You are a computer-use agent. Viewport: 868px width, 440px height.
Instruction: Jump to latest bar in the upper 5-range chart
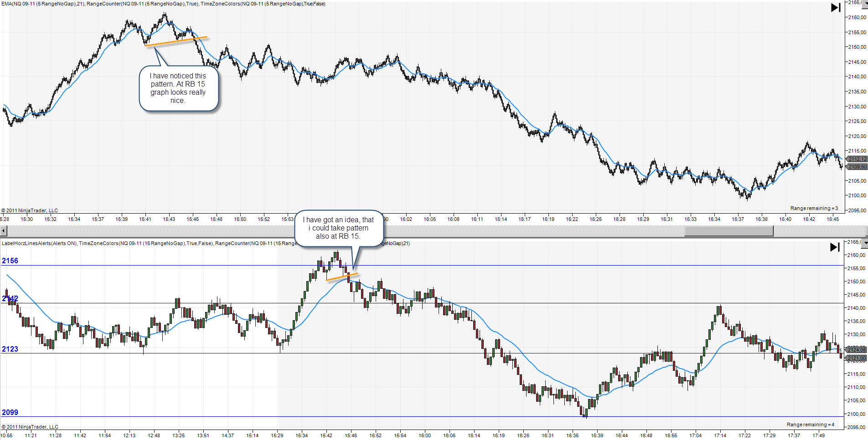click(836, 7)
